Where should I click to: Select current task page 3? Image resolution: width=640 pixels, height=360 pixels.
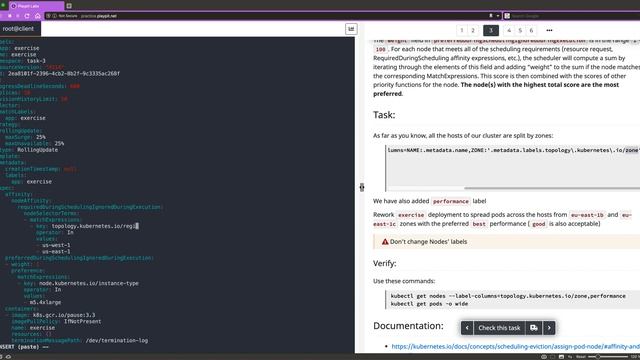tap(491, 30)
